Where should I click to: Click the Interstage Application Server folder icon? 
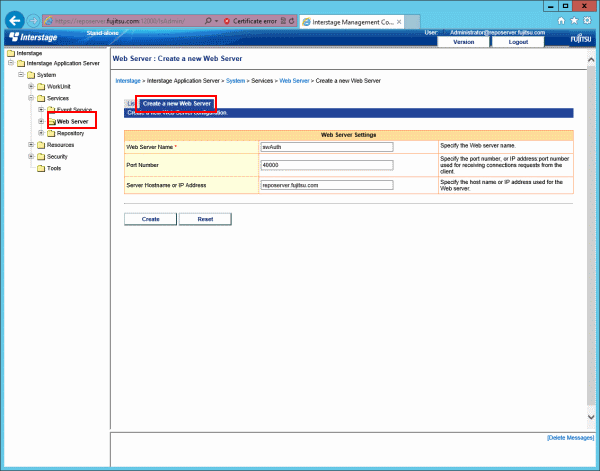pos(21,63)
